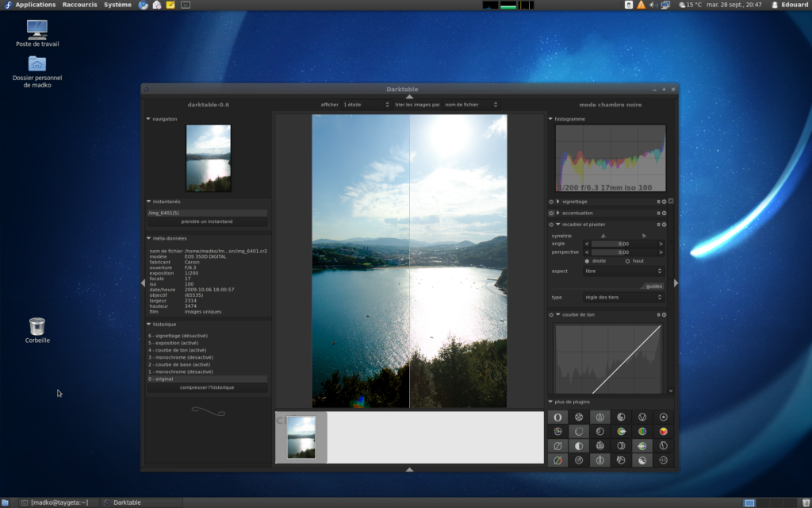Select the half-white half-dark circle plugin
812x508 pixels.
[579, 446]
